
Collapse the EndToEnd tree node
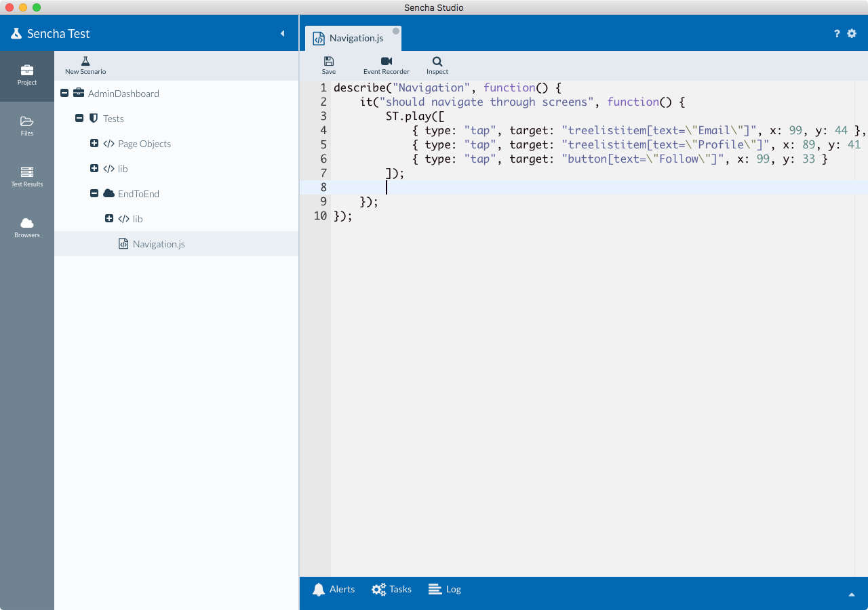[x=94, y=194]
